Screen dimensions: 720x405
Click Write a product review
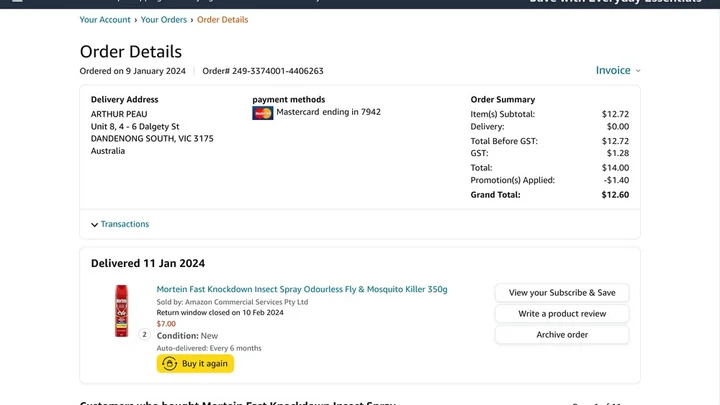point(562,314)
